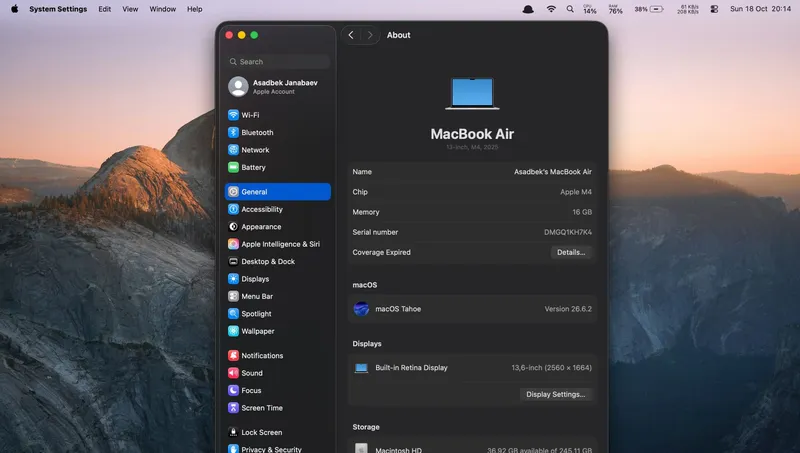Open Apple Intelligence & Siri settings
The height and width of the screenshot is (453, 800).
tap(278, 243)
